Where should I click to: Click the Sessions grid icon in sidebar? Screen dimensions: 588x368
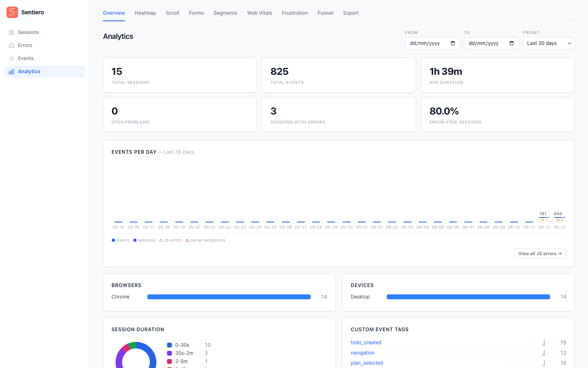pyautogui.click(x=11, y=32)
